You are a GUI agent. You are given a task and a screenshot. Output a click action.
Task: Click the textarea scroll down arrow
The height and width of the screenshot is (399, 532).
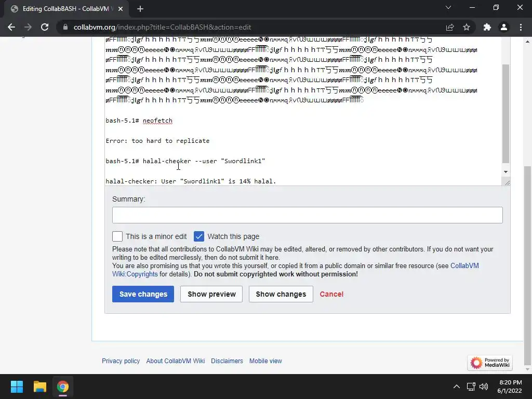pos(506,172)
